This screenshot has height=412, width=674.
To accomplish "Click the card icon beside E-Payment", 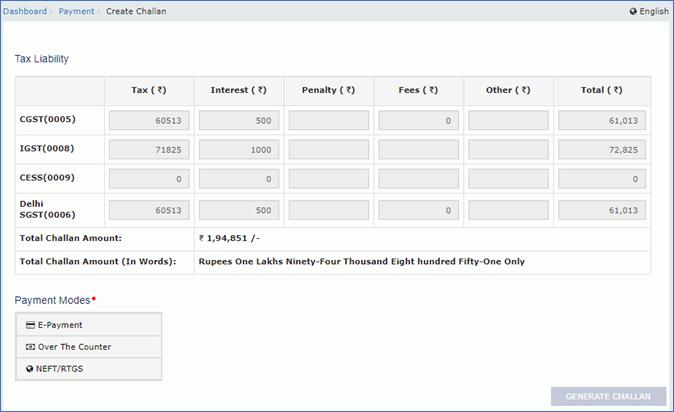I will (x=30, y=325).
